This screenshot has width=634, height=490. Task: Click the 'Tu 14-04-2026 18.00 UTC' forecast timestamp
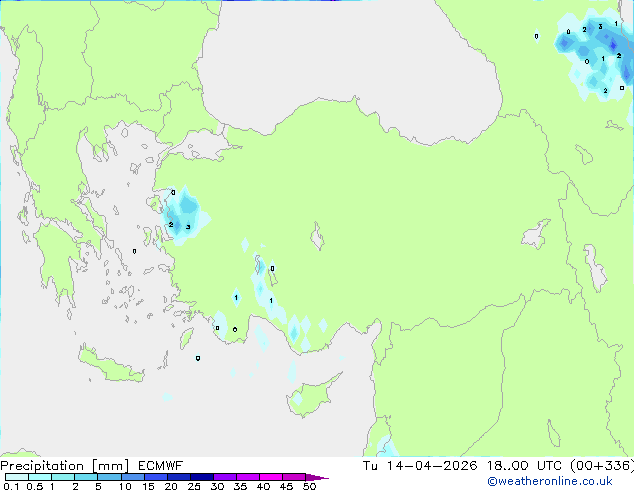462,466
